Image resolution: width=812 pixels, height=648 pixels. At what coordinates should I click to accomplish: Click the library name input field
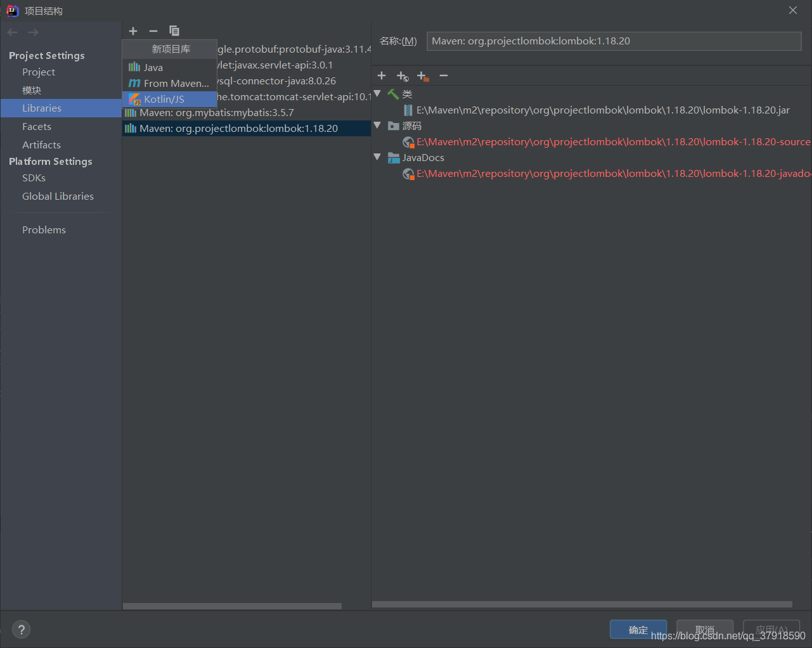(614, 41)
